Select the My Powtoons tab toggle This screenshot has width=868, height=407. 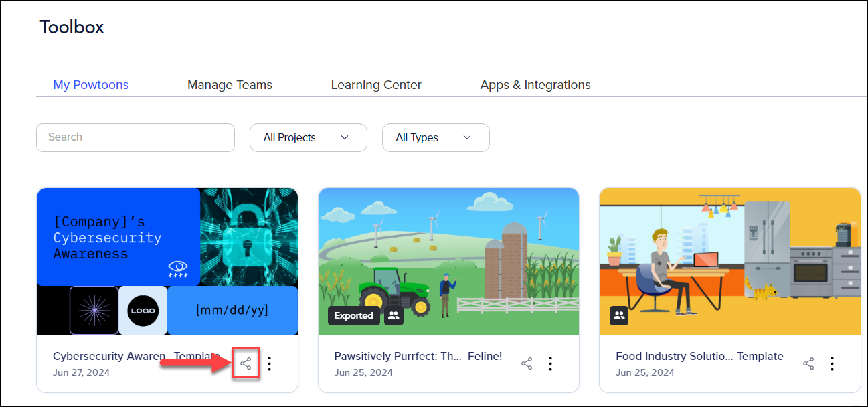point(91,84)
